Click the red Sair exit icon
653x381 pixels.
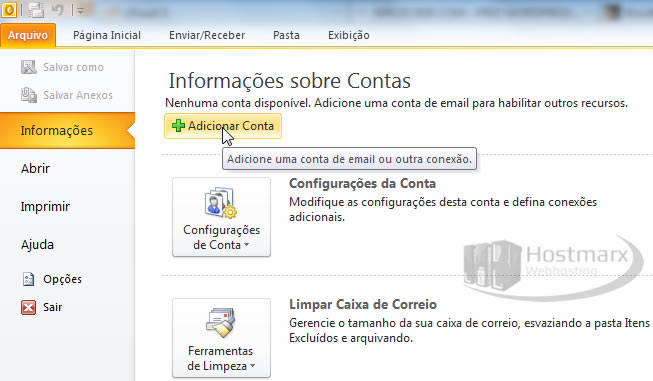(28, 307)
